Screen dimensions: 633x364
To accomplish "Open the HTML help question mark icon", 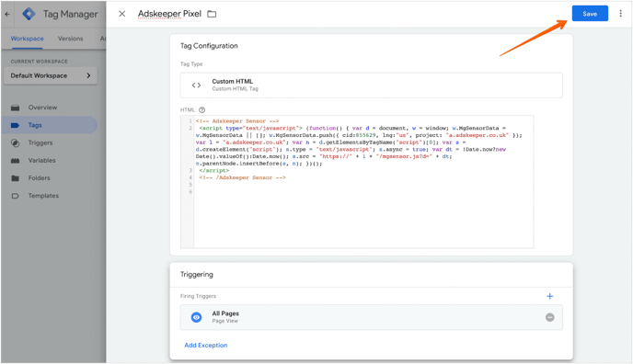I will point(201,110).
